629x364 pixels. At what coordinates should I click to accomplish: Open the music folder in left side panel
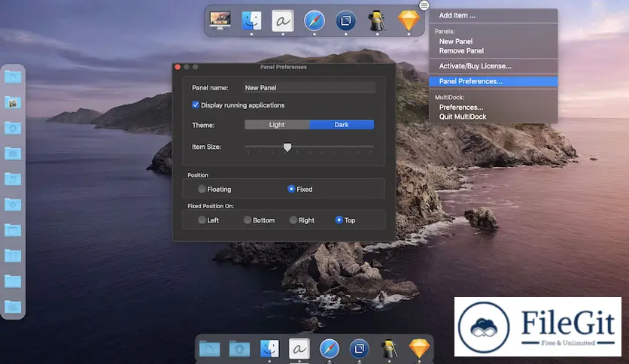(x=13, y=179)
